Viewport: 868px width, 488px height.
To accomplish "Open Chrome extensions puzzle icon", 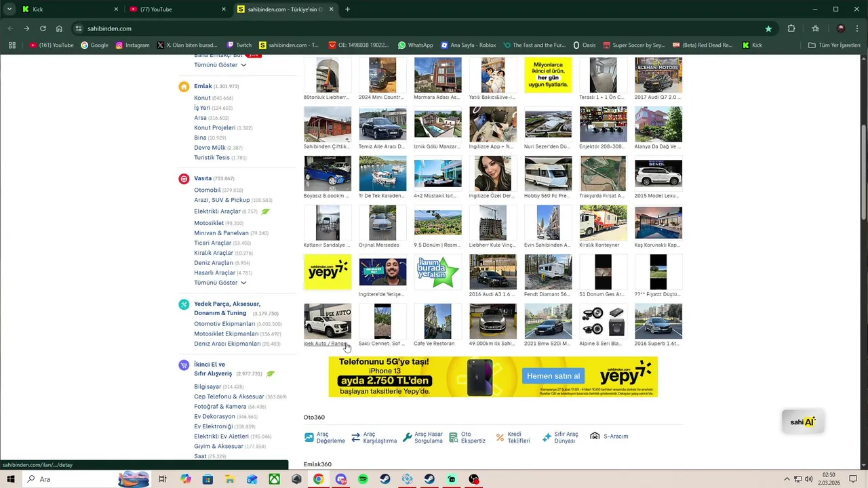I will coord(791,28).
